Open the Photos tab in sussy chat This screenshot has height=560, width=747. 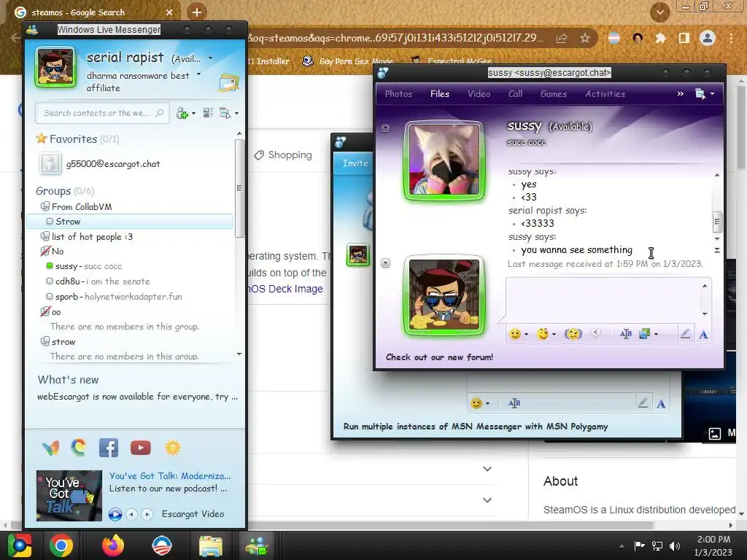(x=398, y=94)
